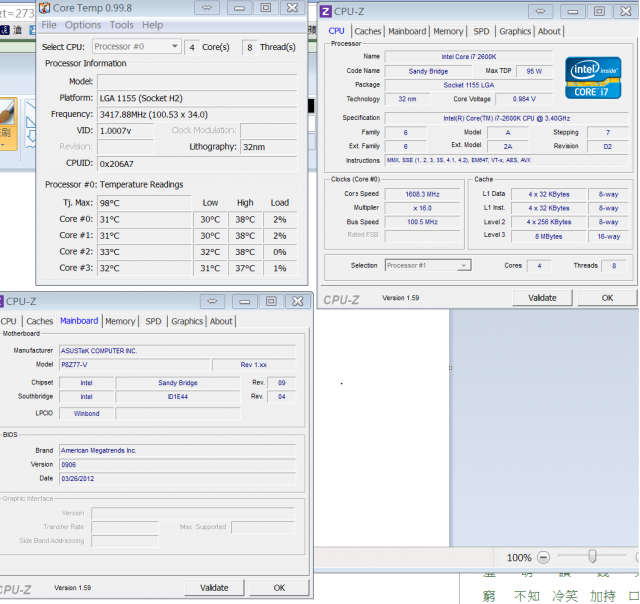Click Validate in the upper CPU-Z window
Image resolution: width=640 pixels, height=604 pixels.
click(x=542, y=298)
